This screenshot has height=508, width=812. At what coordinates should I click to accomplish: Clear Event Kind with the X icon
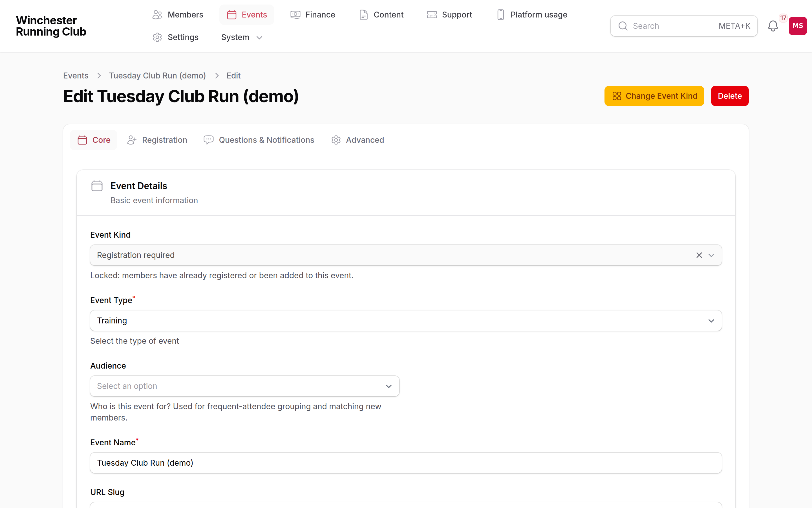pyautogui.click(x=699, y=255)
